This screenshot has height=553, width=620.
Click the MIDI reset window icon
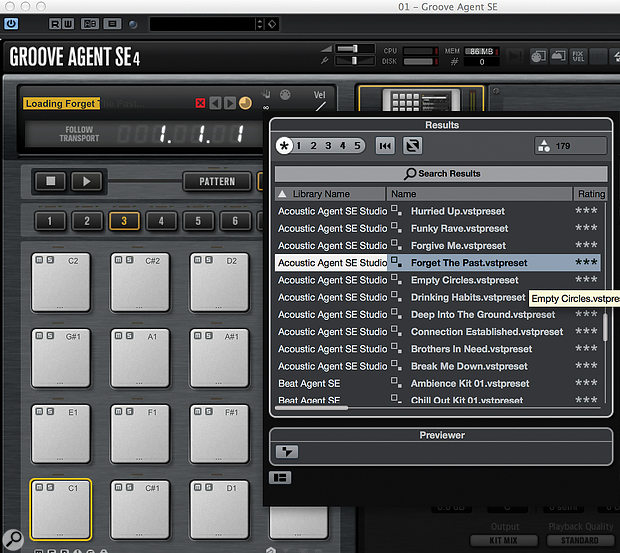tap(539, 56)
